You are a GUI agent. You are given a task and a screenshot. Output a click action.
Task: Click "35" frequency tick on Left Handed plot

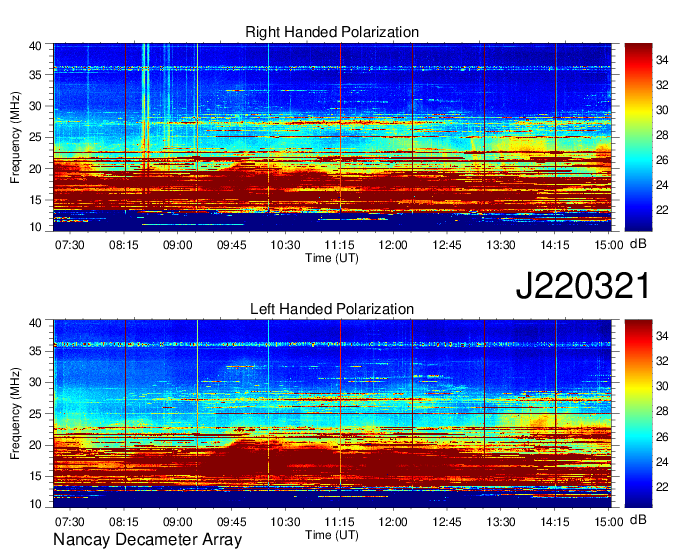(x=36, y=351)
